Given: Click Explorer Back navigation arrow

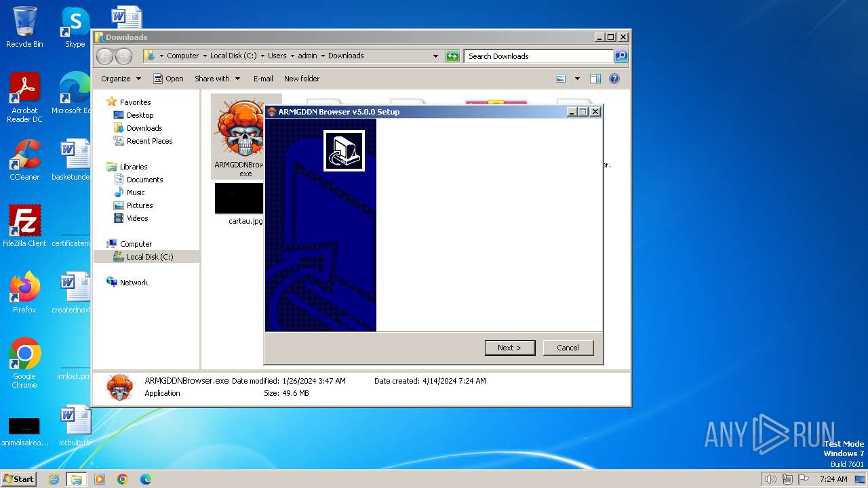Looking at the screenshot, I should [104, 56].
